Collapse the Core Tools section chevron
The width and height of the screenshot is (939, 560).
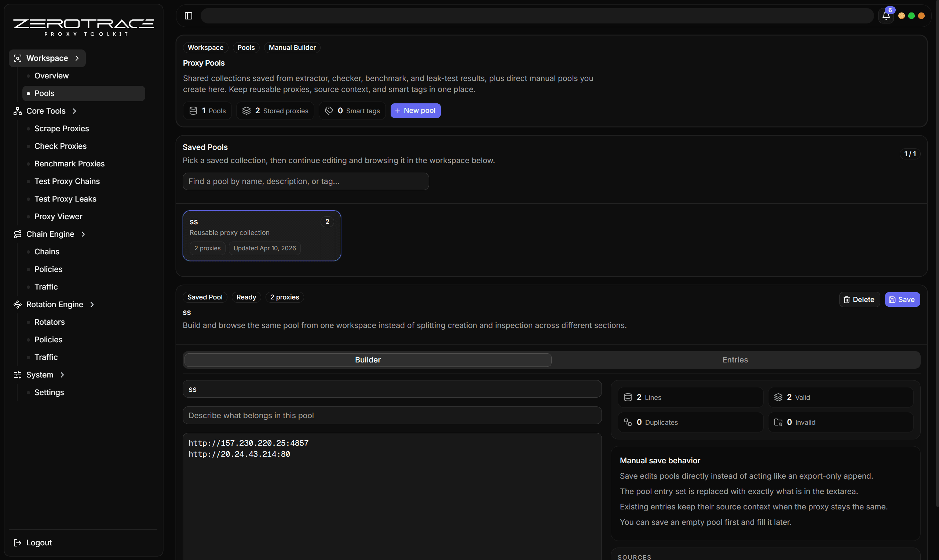coord(74,111)
